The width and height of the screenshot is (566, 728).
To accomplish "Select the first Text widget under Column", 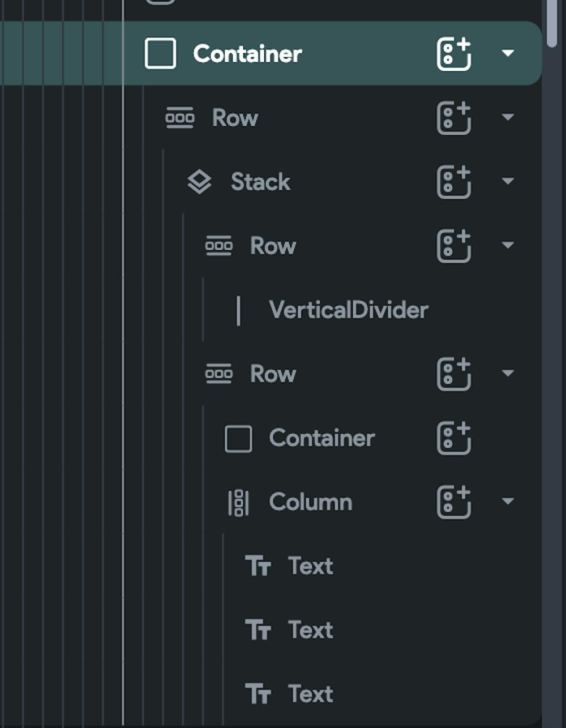I will pos(310,566).
